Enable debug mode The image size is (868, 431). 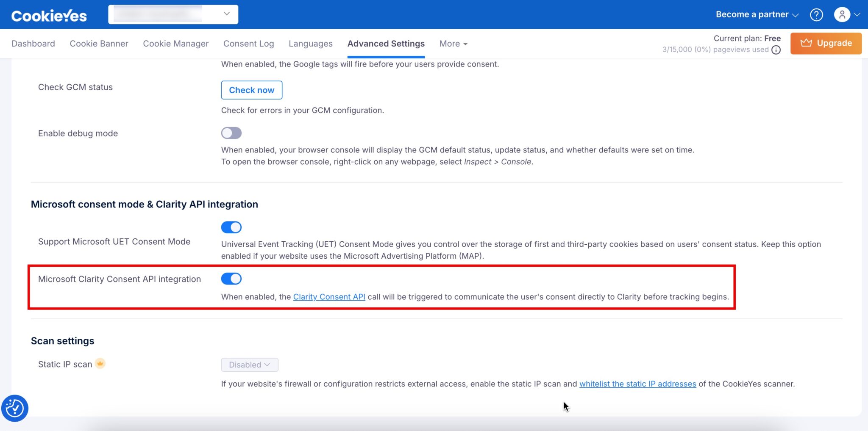[231, 133]
